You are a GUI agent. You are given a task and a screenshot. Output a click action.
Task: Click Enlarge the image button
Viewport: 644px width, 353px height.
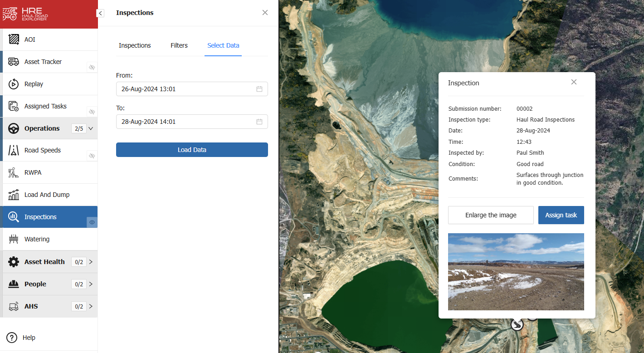click(x=491, y=215)
